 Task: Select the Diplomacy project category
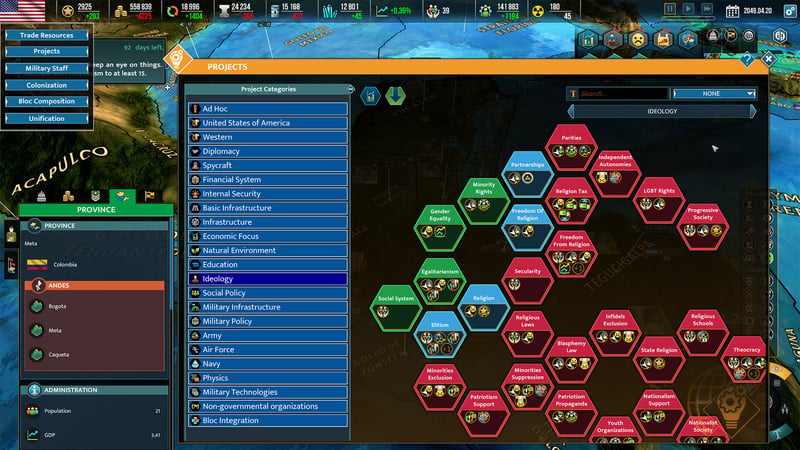(x=268, y=151)
